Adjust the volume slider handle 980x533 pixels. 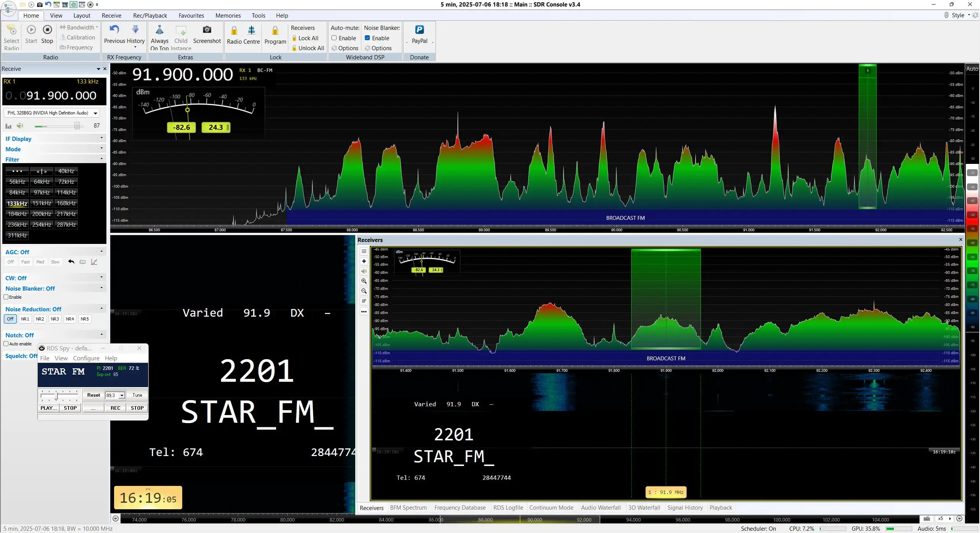click(x=77, y=126)
